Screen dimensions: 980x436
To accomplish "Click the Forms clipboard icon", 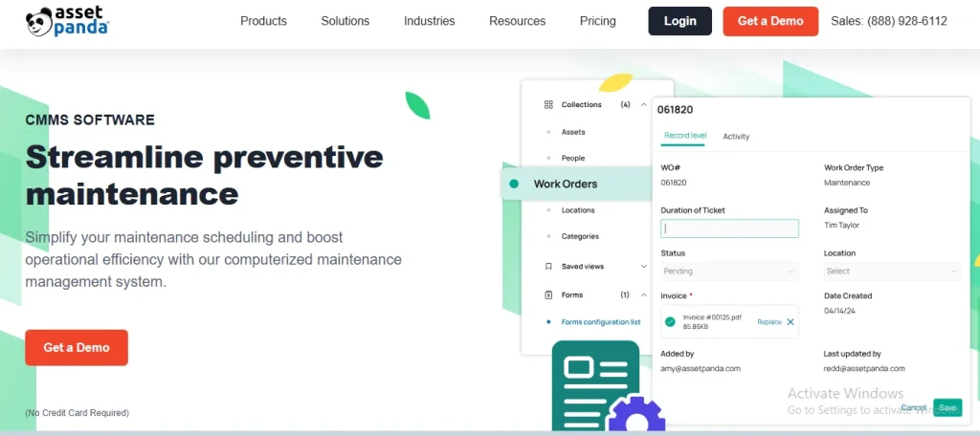I will (x=548, y=294).
